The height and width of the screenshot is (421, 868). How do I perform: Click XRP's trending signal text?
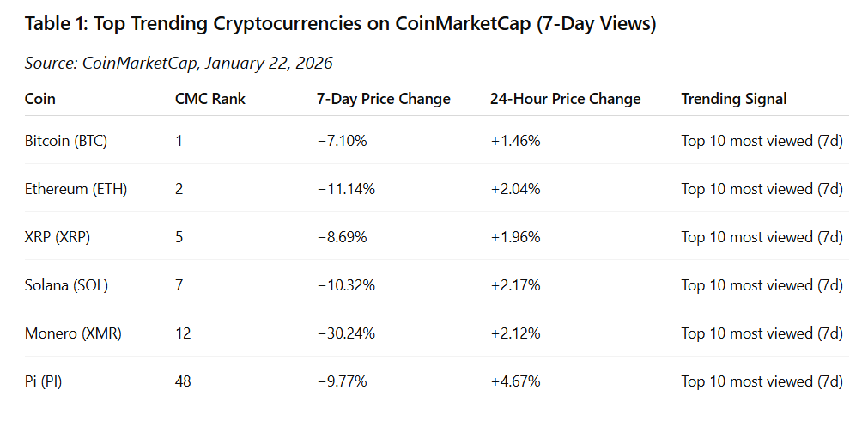(x=762, y=238)
